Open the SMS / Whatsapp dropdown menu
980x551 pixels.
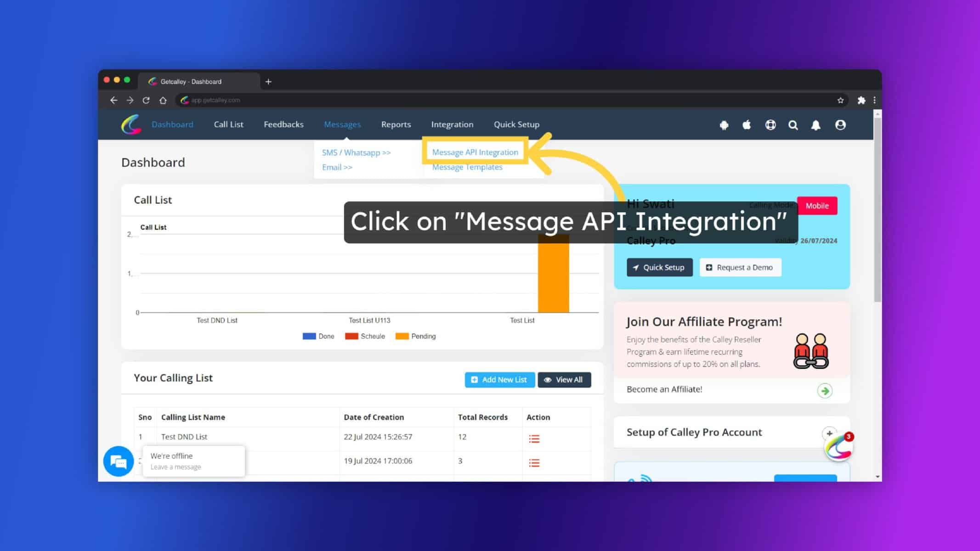[356, 152]
